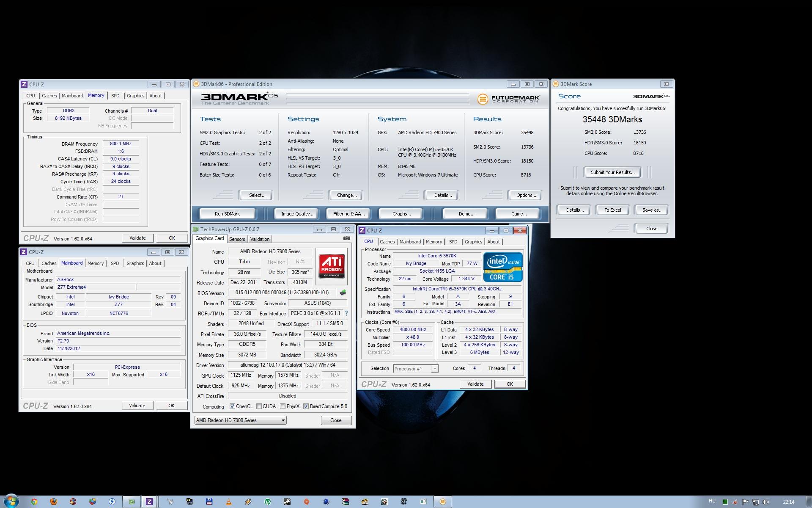
Task: Click the ATI Radeon logo image
Action: click(332, 266)
